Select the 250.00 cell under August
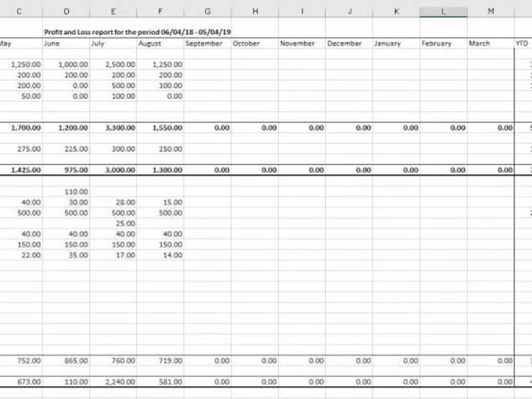This screenshot has width=532, height=399. (x=160, y=149)
